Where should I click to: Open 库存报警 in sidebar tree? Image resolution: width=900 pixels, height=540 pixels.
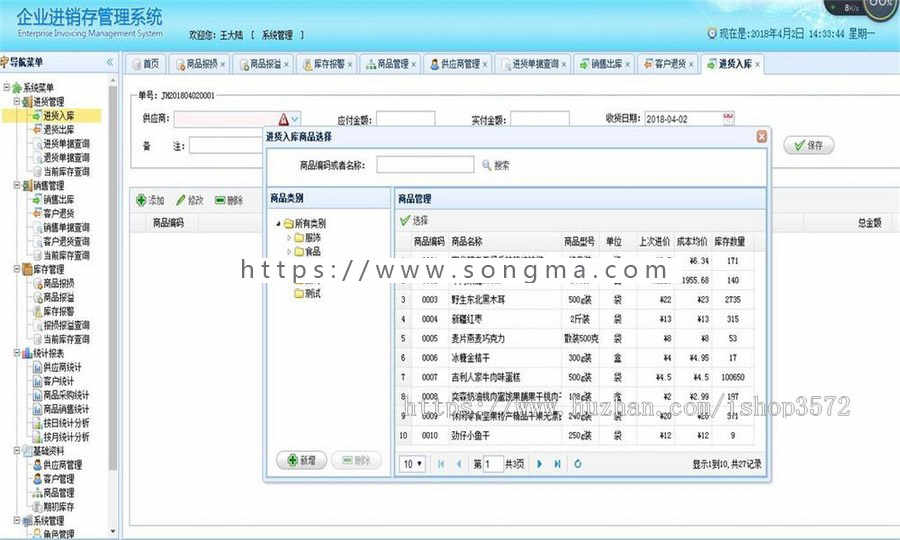coord(58,311)
